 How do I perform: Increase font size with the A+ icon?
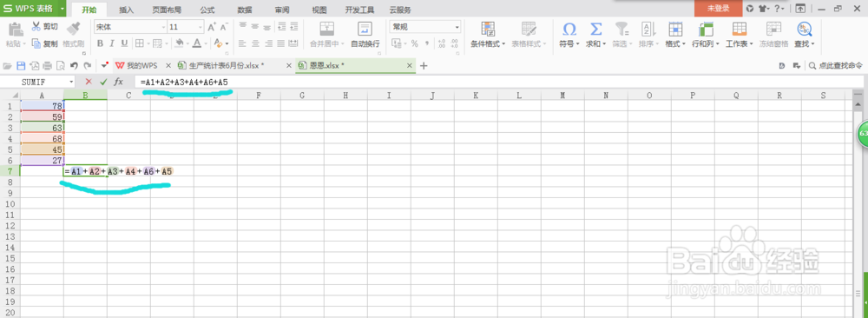(212, 27)
